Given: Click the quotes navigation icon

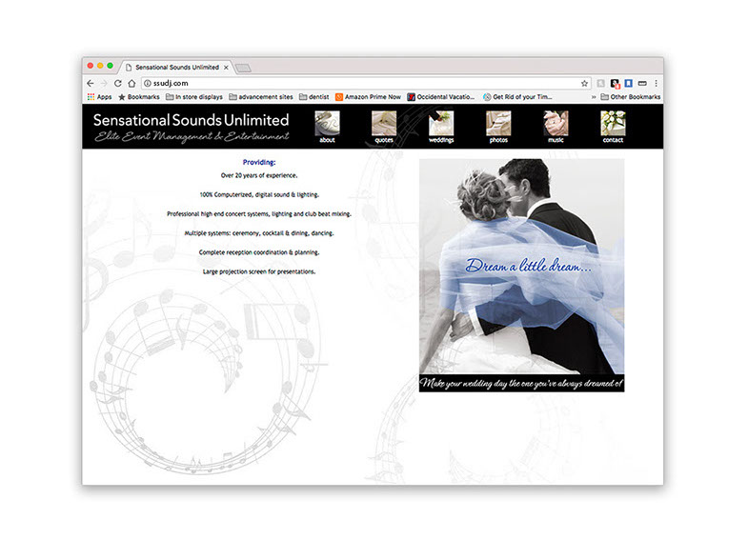Looking at the screenshot, I should [384, 124].
